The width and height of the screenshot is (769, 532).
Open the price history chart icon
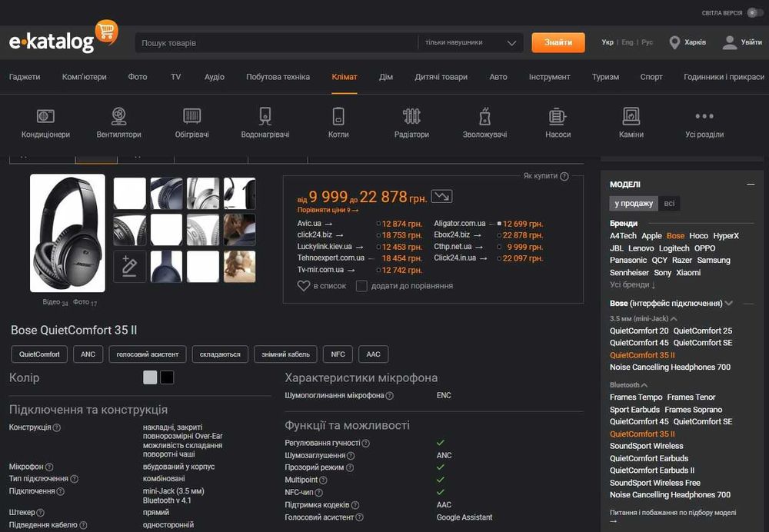coord(441,197)
